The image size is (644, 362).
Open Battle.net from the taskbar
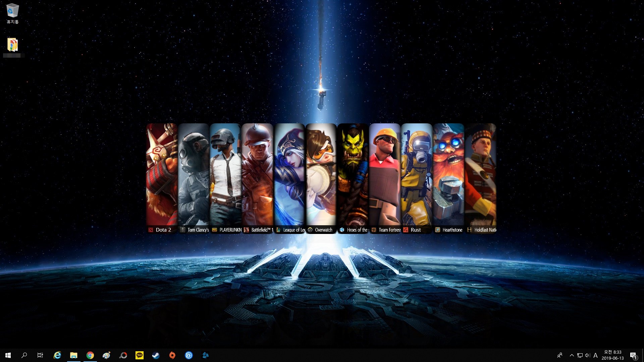205,355
